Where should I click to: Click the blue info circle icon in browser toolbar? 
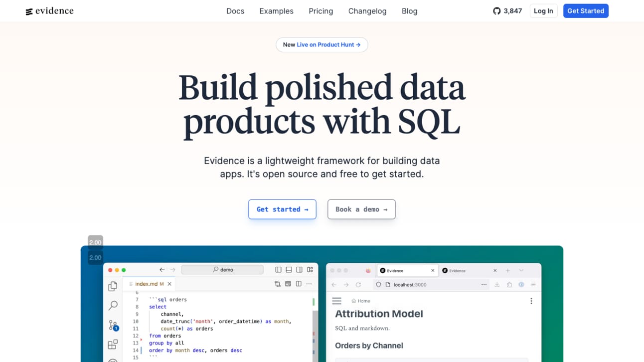click(x=521, y=285)
